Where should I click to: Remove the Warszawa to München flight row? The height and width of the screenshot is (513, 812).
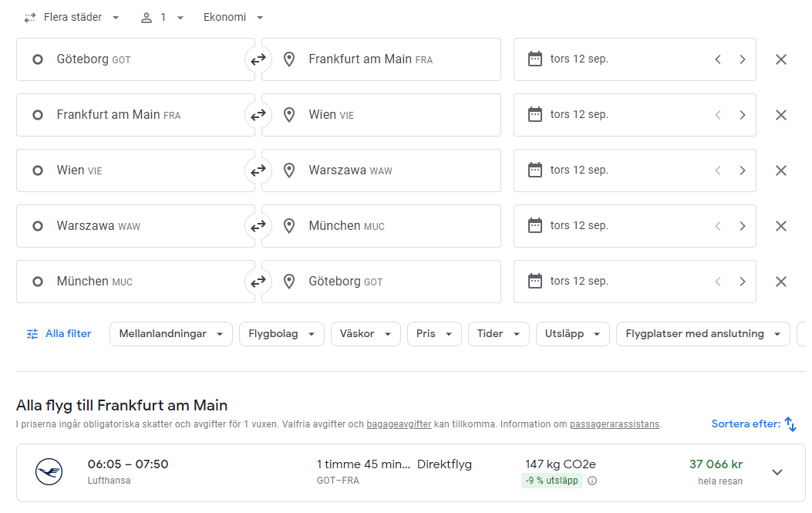pos(780,226)
